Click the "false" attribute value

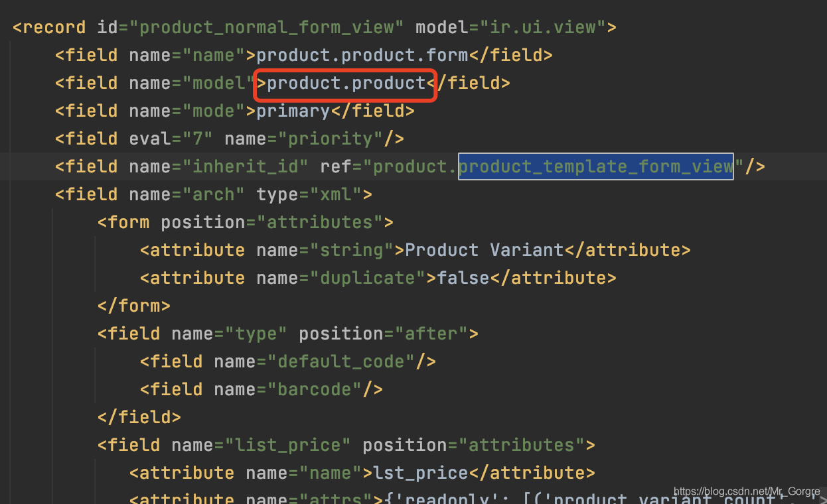click(x=463, y=279)
